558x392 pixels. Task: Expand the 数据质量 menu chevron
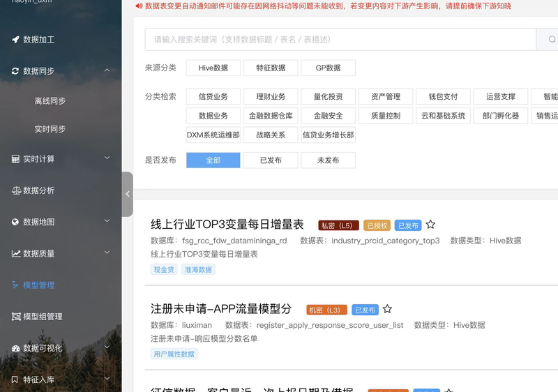point(107,252)
